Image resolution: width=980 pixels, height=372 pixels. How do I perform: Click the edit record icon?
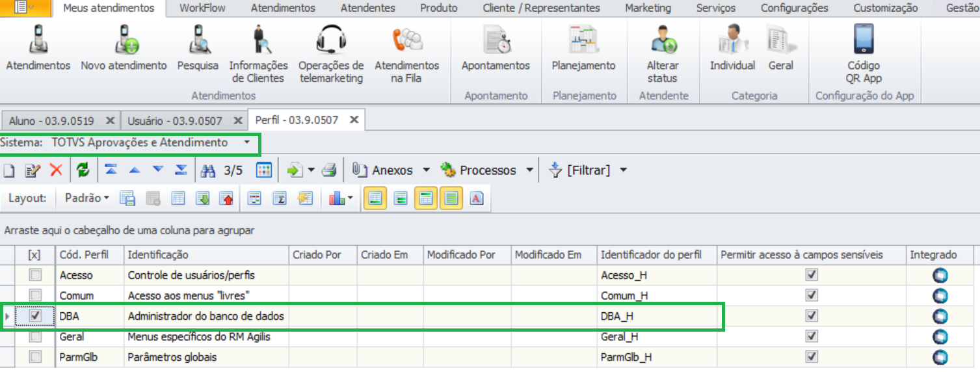(x=33, y=170)
